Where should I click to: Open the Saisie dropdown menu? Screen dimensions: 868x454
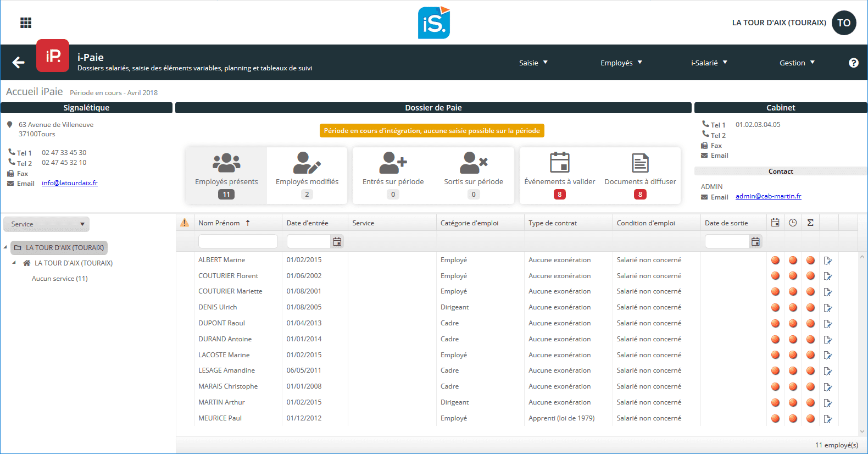coord(533,63)
